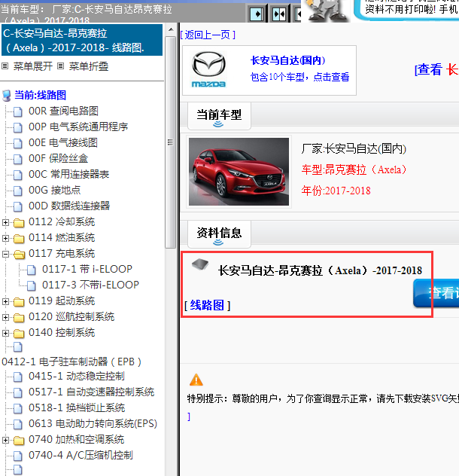The image size is (459, 476).
Task: Click the tree panel scroll up arrow
Action: [x=171, y=29]
